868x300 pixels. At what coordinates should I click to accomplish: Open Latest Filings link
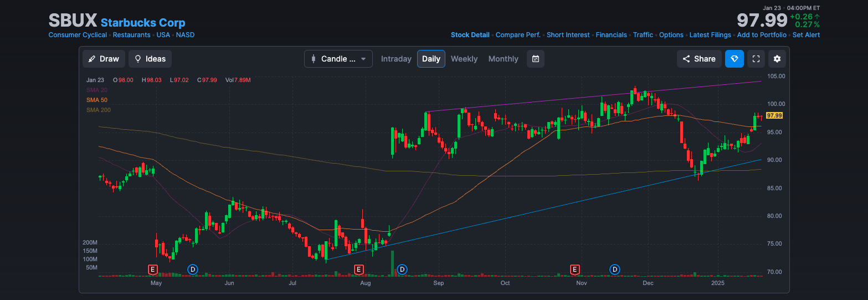710,35
